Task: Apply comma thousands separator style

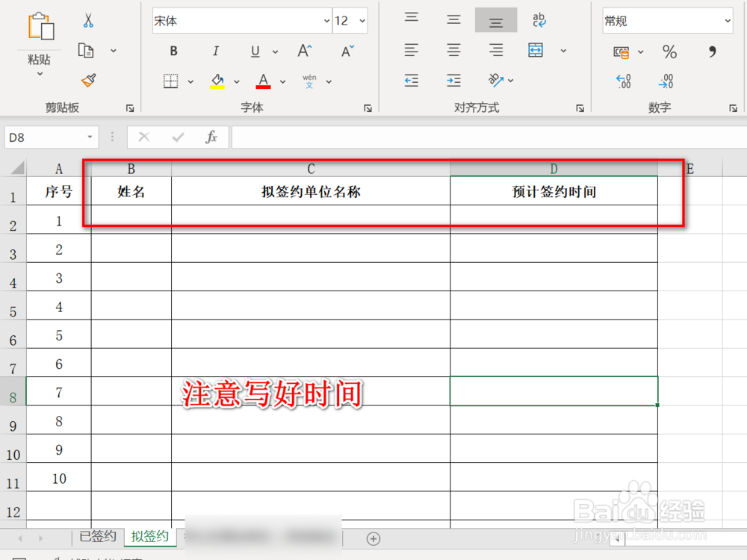Action: [x=711, y=51]
